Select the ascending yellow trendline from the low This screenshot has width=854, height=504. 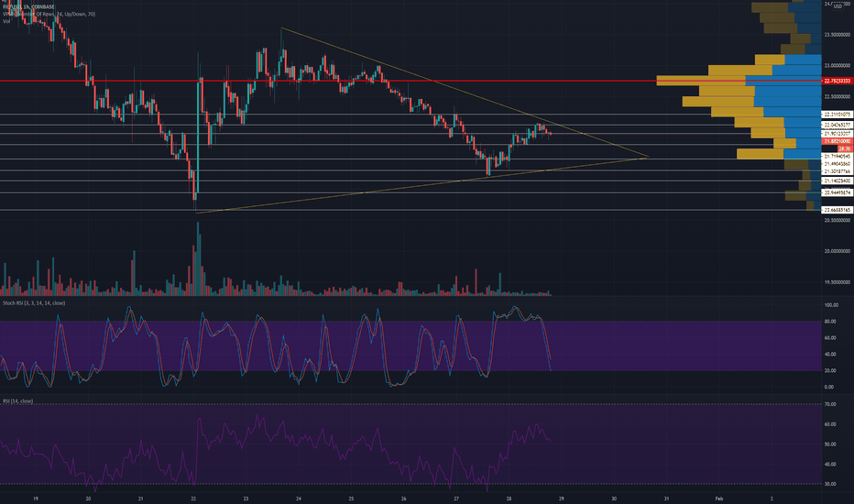[x=422, y=185]
